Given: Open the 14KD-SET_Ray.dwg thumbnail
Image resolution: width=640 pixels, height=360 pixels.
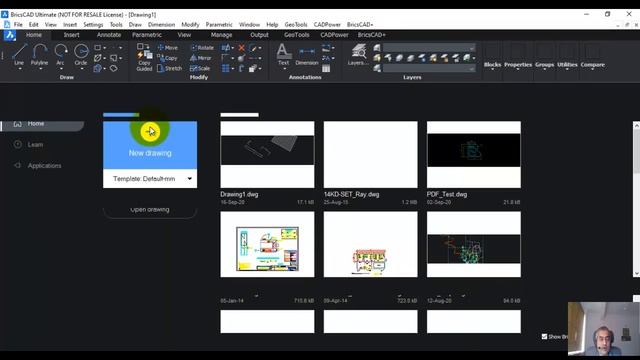Looking at the screenshot, I should [371, 154].
